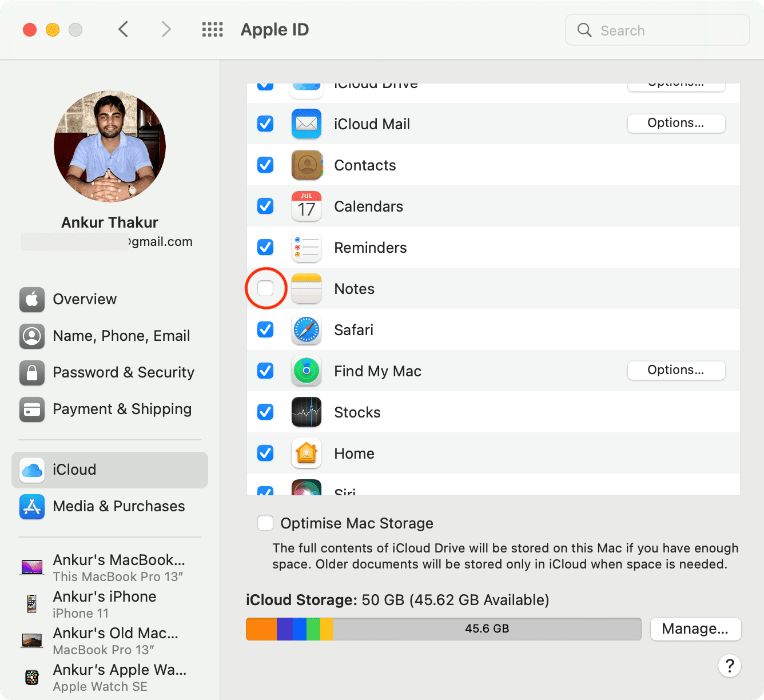
Task: Open iCloud Mail Options button
Action: coord(676,123)
